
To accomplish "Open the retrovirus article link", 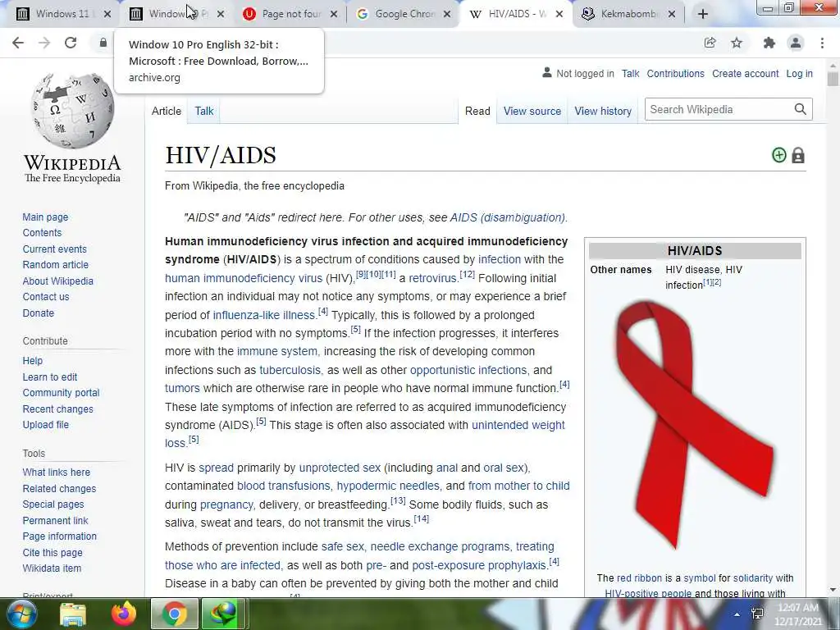I will click(432, 278).
